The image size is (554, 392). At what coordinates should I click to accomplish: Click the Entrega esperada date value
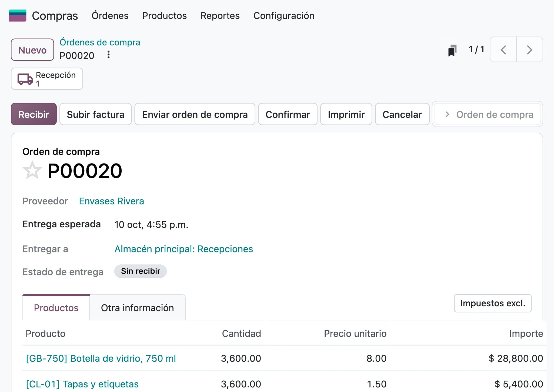tap(151, 224)
